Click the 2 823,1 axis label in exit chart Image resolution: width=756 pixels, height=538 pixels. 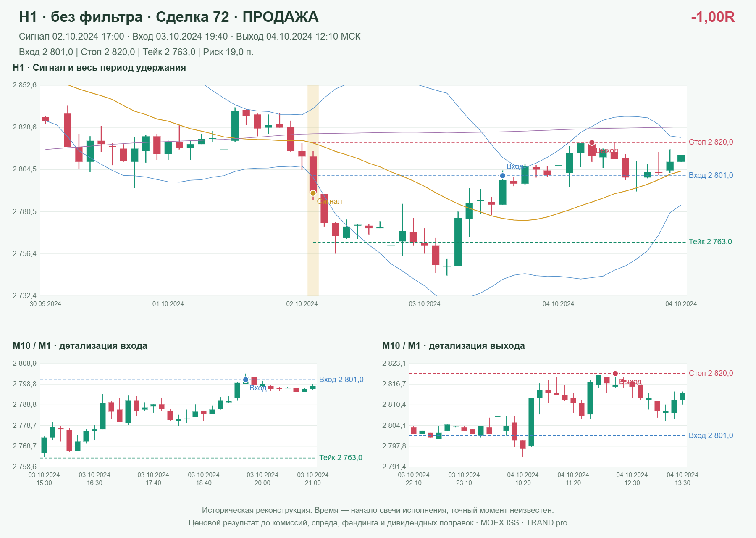(x=394, y=364)
